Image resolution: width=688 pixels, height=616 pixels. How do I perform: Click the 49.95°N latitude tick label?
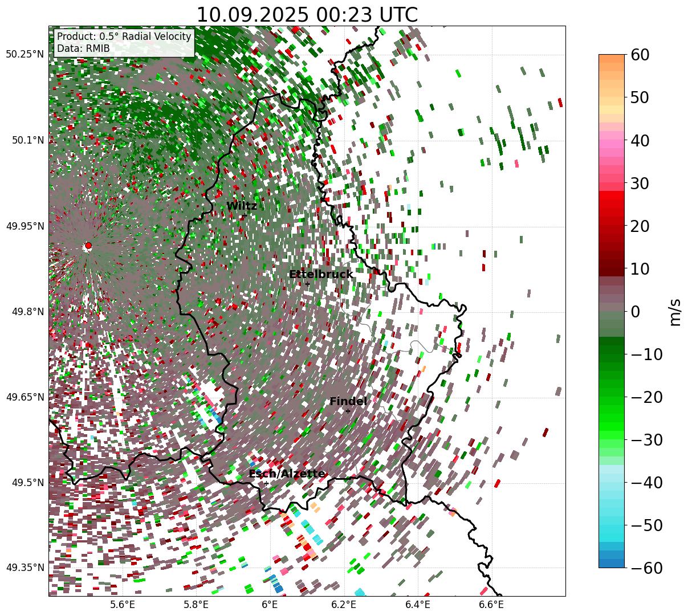pyautogui.click(x=25, y=226)
